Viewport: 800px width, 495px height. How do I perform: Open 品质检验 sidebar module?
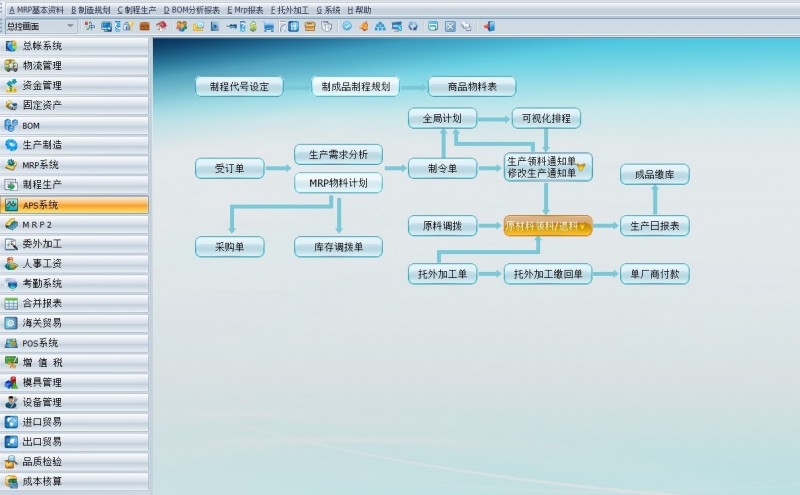pyautogui.click(x=74, y=461)
